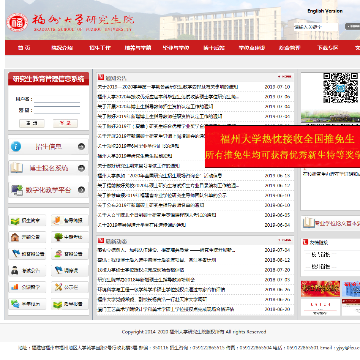Image resolution: width=360 pixels, height=360 pixels.
Task: Switch to English Version link
Action: point(325,11)
